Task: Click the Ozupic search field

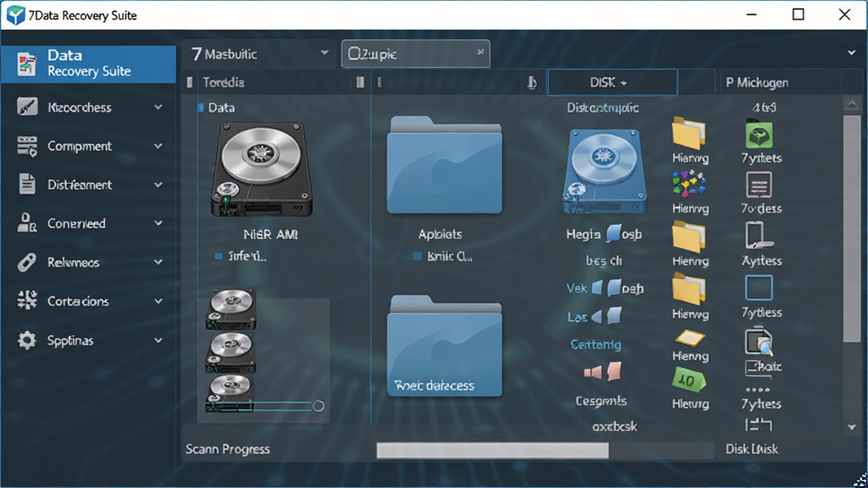Action: pos(415,53)
